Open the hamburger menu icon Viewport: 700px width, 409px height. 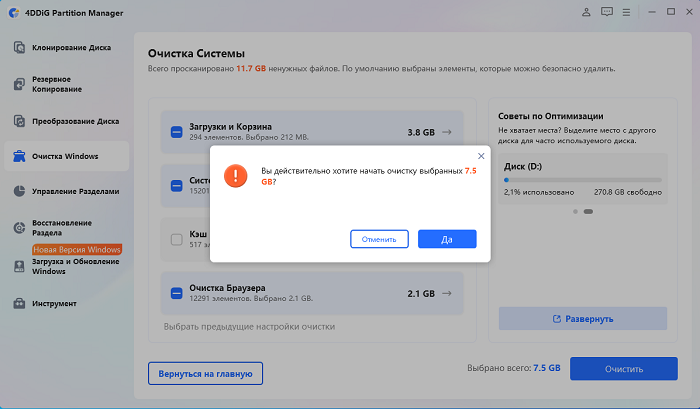(x=626, y=13)
